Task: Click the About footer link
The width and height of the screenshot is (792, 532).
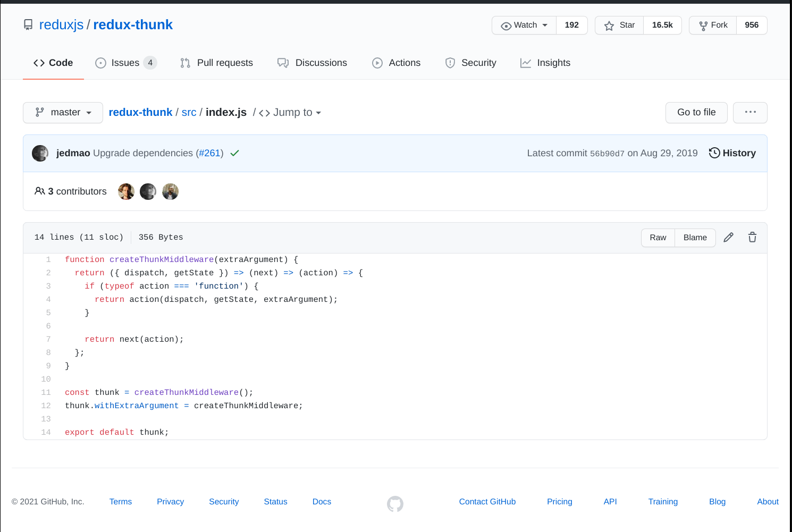Action: pyautogui.click(x=768, y=502)
